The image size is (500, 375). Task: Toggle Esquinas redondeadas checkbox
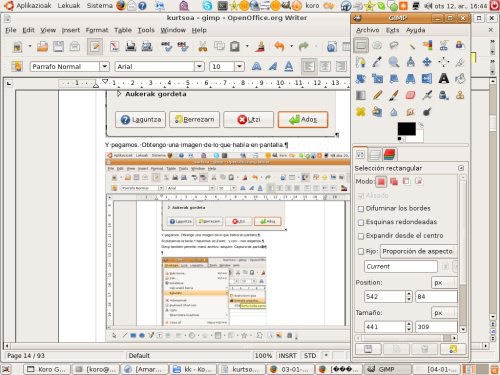click(x=361, y=222)
